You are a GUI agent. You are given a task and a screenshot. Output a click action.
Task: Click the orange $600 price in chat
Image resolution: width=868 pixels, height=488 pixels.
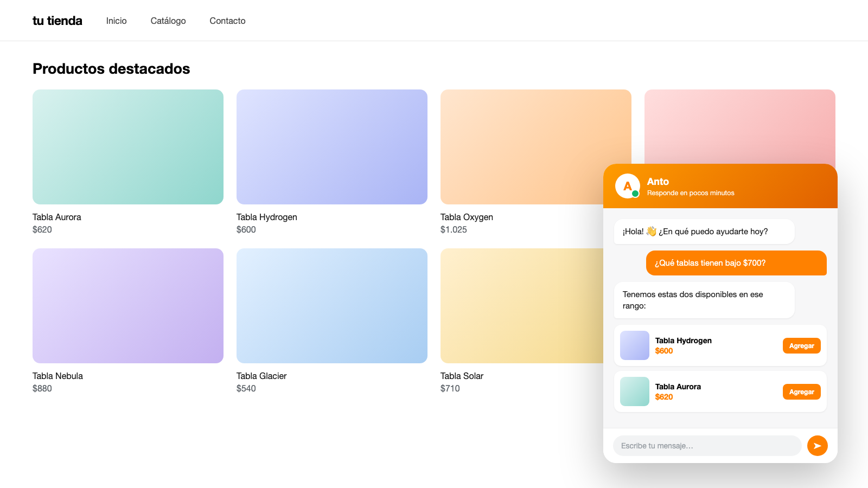pyautogui.click(x=664, y=351)
